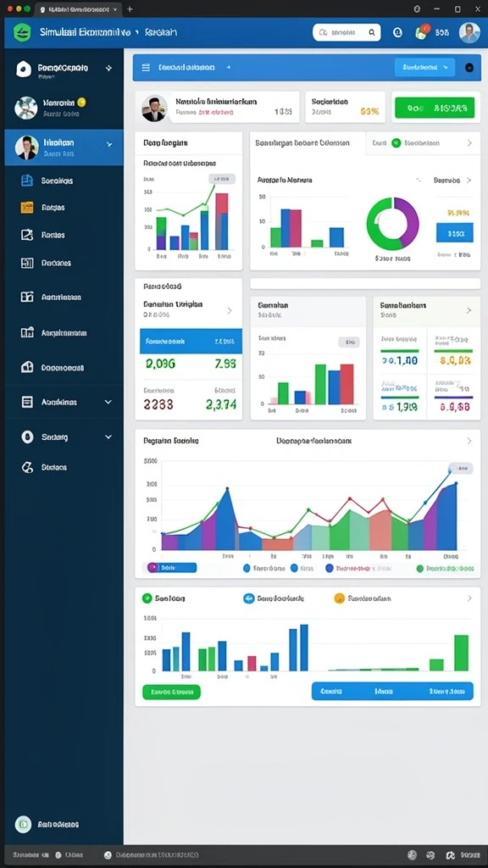This screenshot has width=488, height=868.
Task: Expand the highlighted sidebar profile item chevron
Action: pyautogui.click(x=109, y=144)
